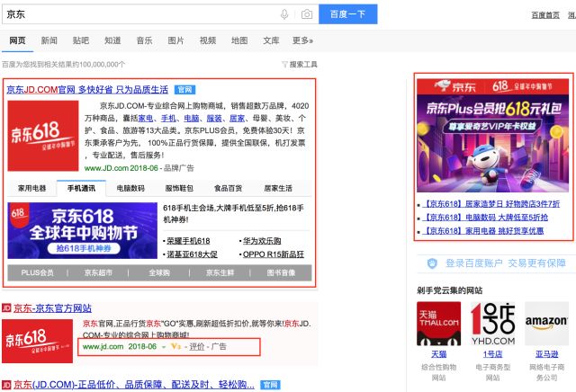Screen dimensions: 576x392
Task: Open the 荣耀手机618 link
Action: [188, 241]
